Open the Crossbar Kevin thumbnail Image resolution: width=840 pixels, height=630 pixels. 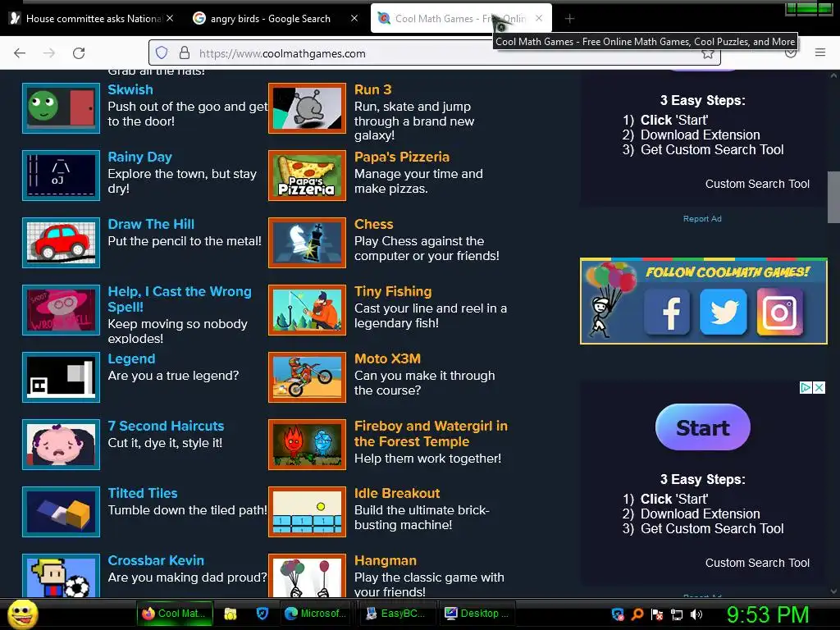pyautogui.click(x=61, y=576)
